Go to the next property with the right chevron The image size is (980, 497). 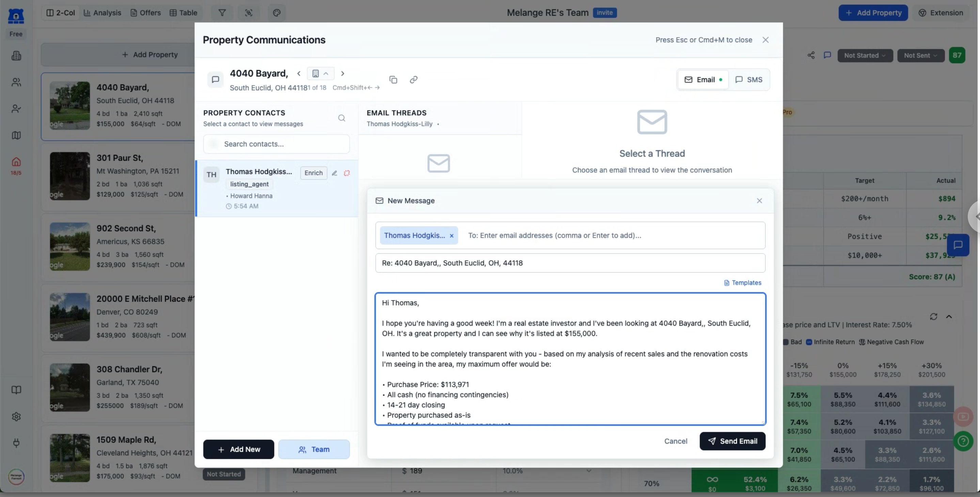coord(343,74)
